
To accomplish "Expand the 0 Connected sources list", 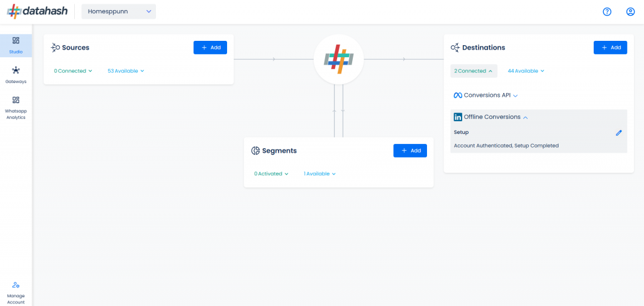I will [x=73, y=71].
